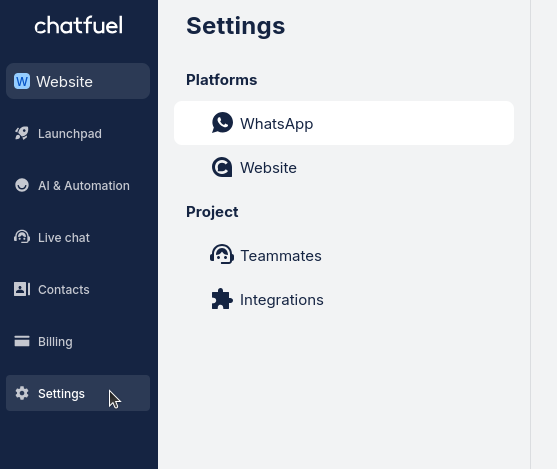The width and height of the screenshot is (557, 469).
Task: Select Settings in the sidebar
Action: point(78,393)
